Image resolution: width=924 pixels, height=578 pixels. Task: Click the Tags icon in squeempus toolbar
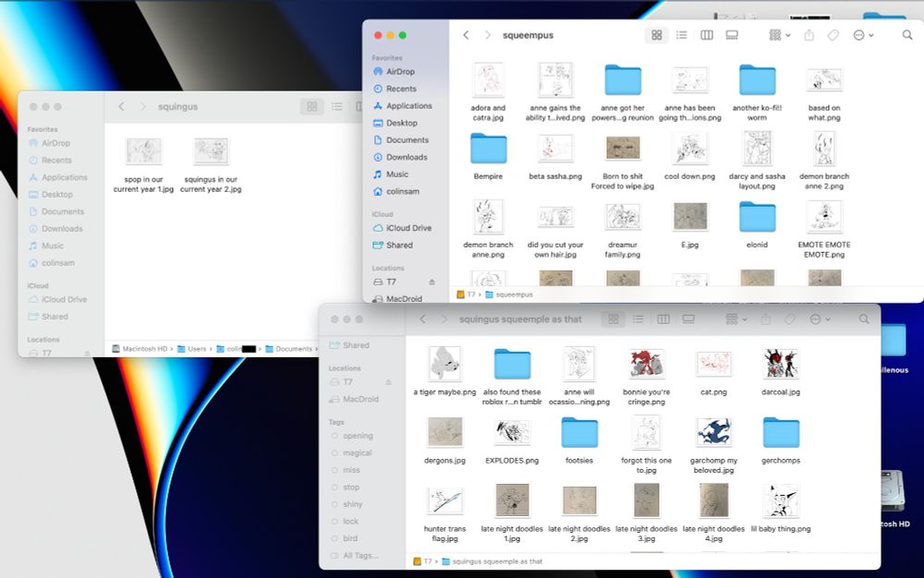[833, 34]
